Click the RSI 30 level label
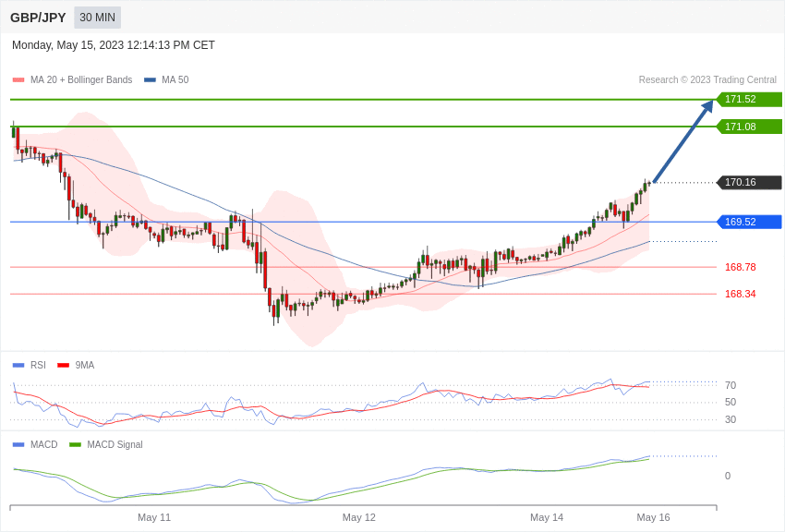 731,420
